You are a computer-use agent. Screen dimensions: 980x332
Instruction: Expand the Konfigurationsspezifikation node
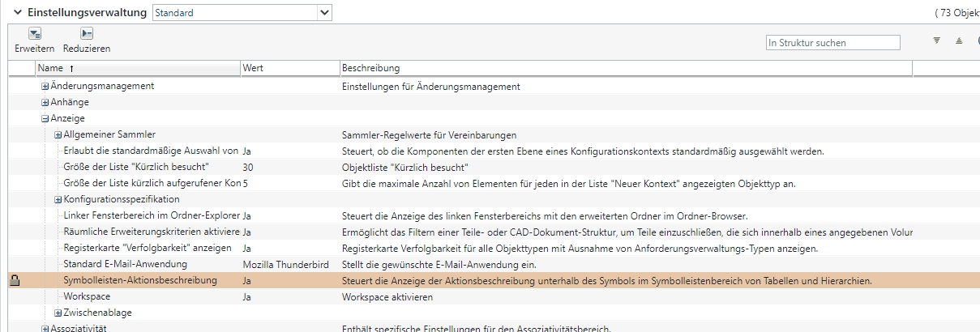pos(58,200)
